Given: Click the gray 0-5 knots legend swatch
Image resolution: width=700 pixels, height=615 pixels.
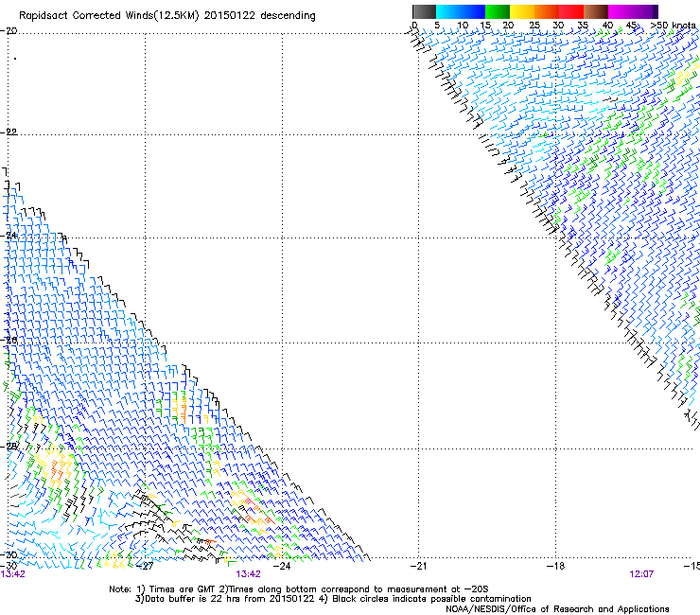Looking at the screenshot, I should pos(424,11).
